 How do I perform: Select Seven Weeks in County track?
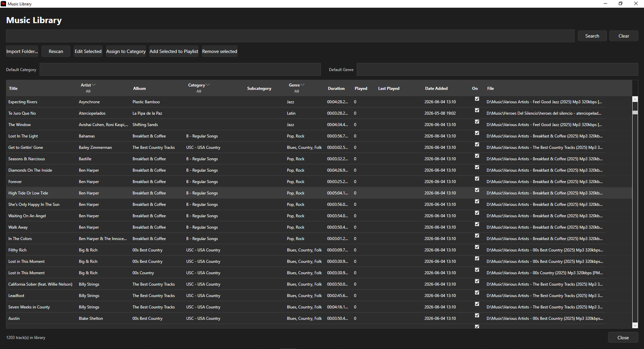[x=29, y=307]
